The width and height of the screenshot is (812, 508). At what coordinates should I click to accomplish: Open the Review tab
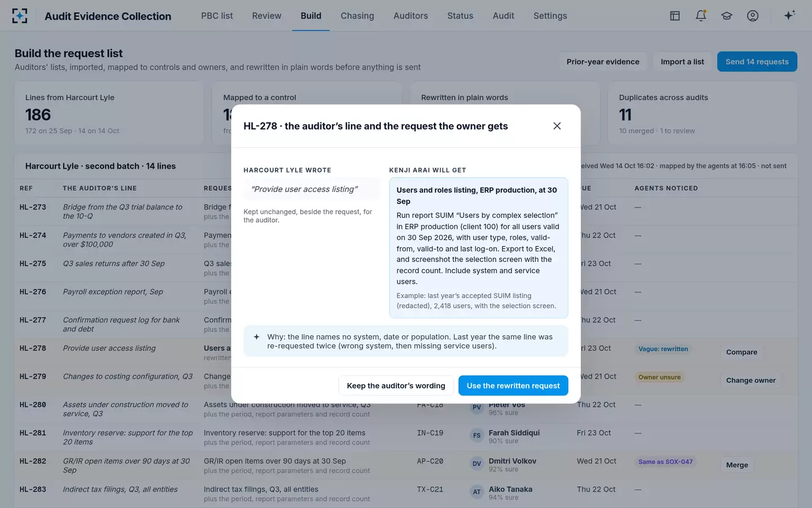pyautogui.click(x=267, y=16)
